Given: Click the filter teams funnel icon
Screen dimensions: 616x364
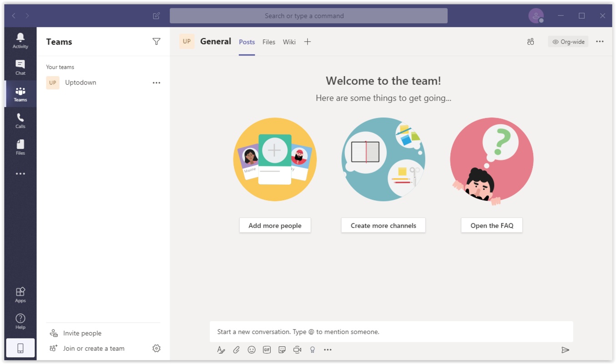Looking at the screenshot, I should click(157, 41).
